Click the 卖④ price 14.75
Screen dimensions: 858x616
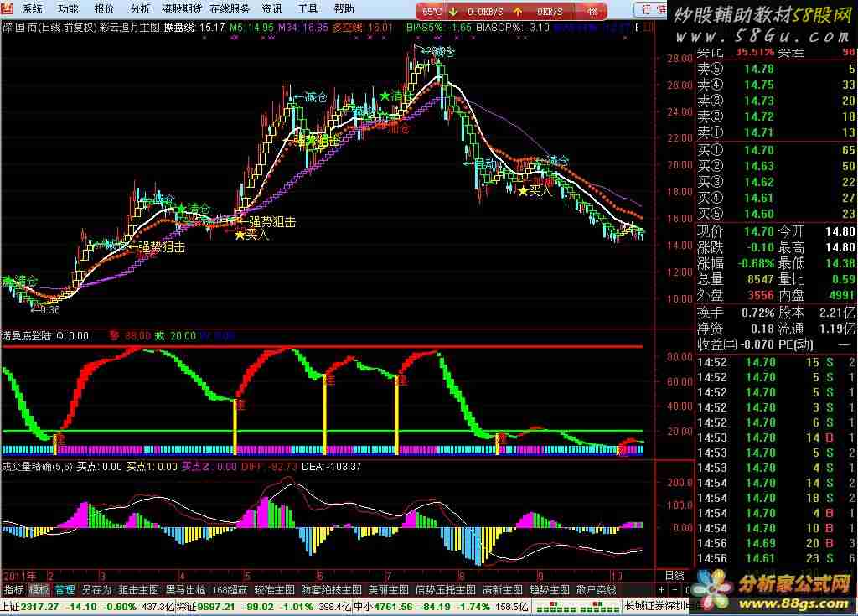[x=759, y=85]
